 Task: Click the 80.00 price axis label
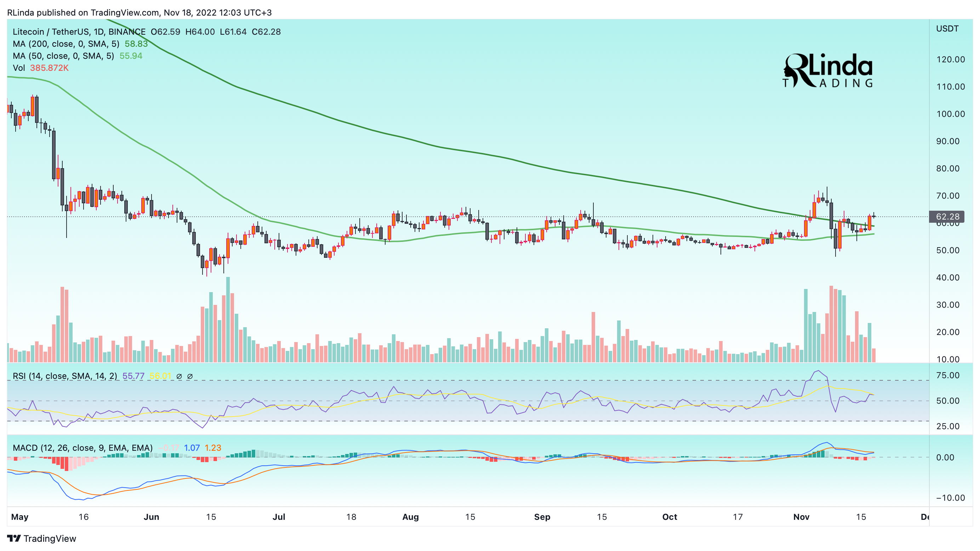(x=948, y=169)
